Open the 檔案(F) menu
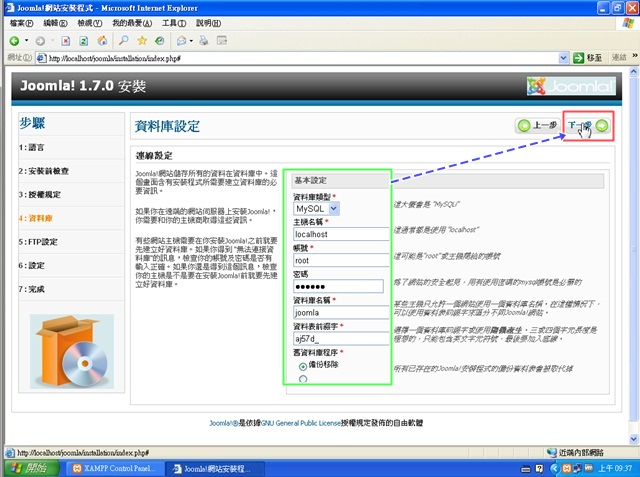The width and height of the screenshot is (640, 477). point(22,23)
